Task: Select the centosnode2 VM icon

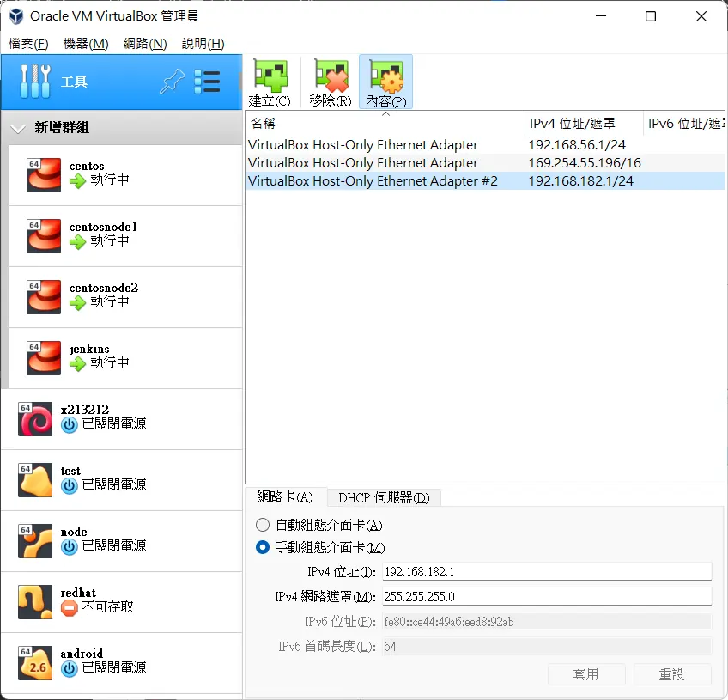Action: click(x=44, y=297)
